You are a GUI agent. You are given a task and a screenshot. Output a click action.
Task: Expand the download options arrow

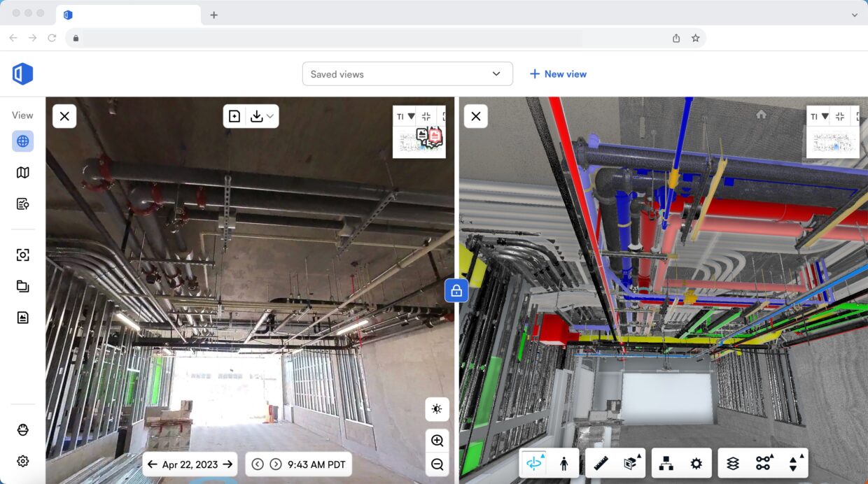(x=272, y=116)
